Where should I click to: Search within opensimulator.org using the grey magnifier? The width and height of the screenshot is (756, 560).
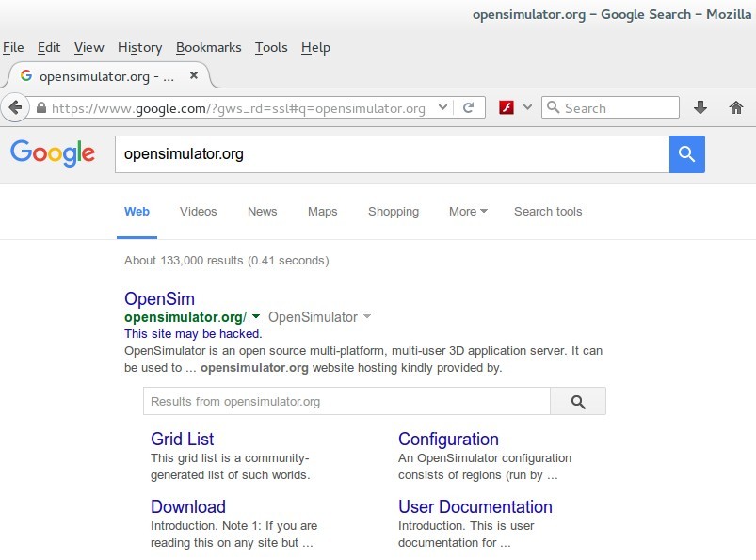pyautogui.click(x=578, y=401)
